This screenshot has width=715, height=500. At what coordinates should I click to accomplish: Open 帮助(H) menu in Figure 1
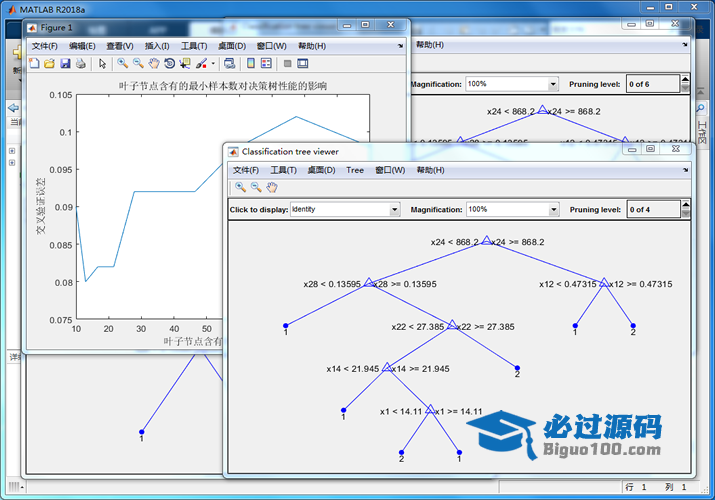312,46
